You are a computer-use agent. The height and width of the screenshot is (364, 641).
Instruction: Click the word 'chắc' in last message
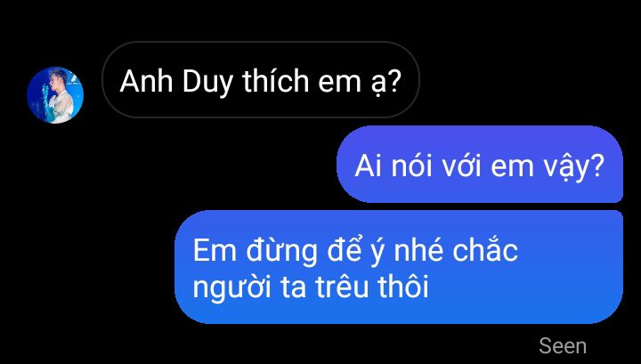point(485,249)
